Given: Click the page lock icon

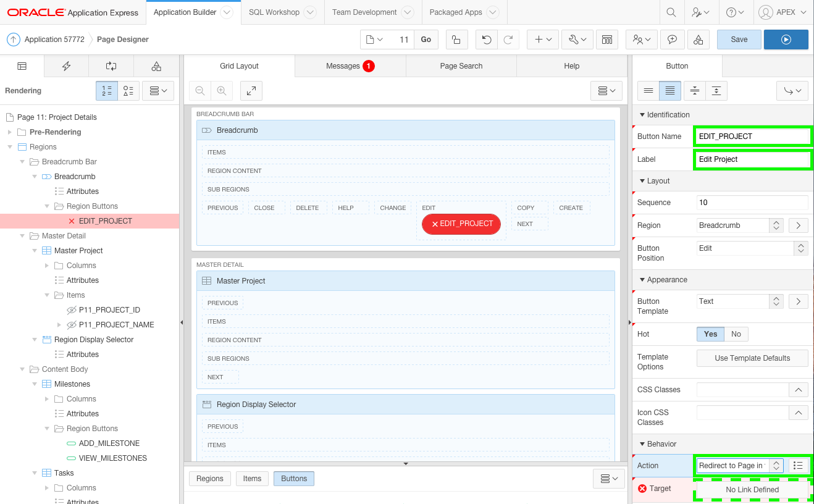Looking at the screenshot, I should [x=456, y=40].
